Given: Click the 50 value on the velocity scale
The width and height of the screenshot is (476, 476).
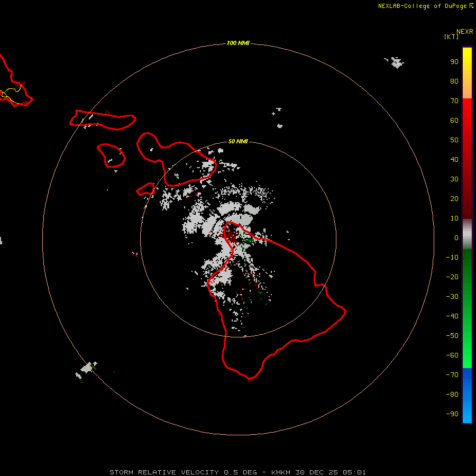Looking at the screenshot, I should point(454,140).
